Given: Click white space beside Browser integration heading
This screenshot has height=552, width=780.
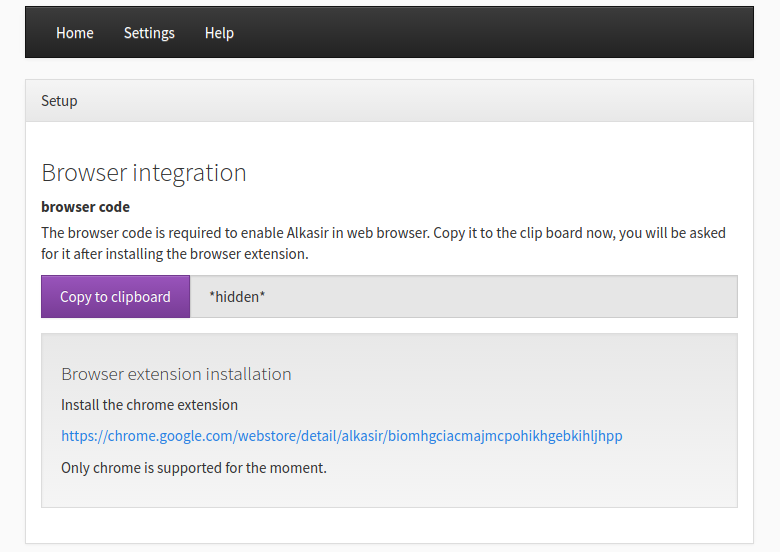Looking at the screenshot, I should point(500,173).
